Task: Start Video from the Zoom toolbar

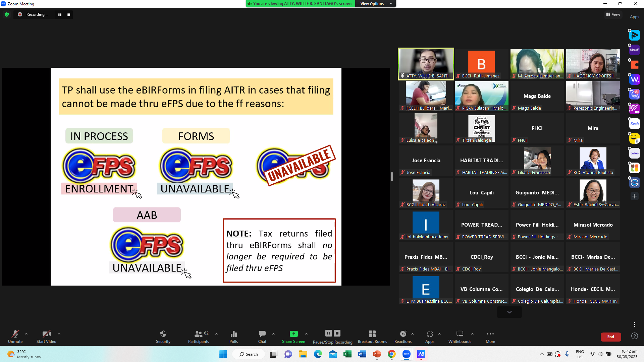Action: 46,337
